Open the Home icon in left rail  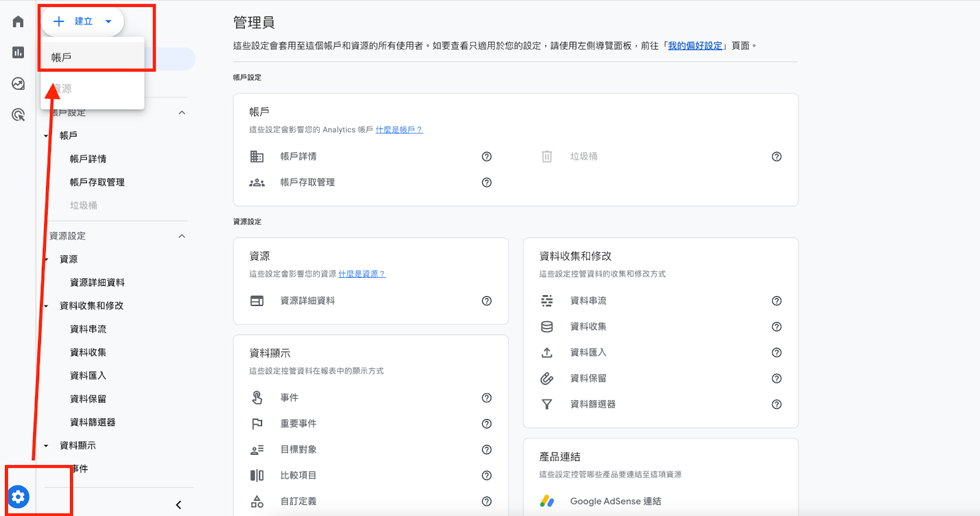click(x=18, y=22)
